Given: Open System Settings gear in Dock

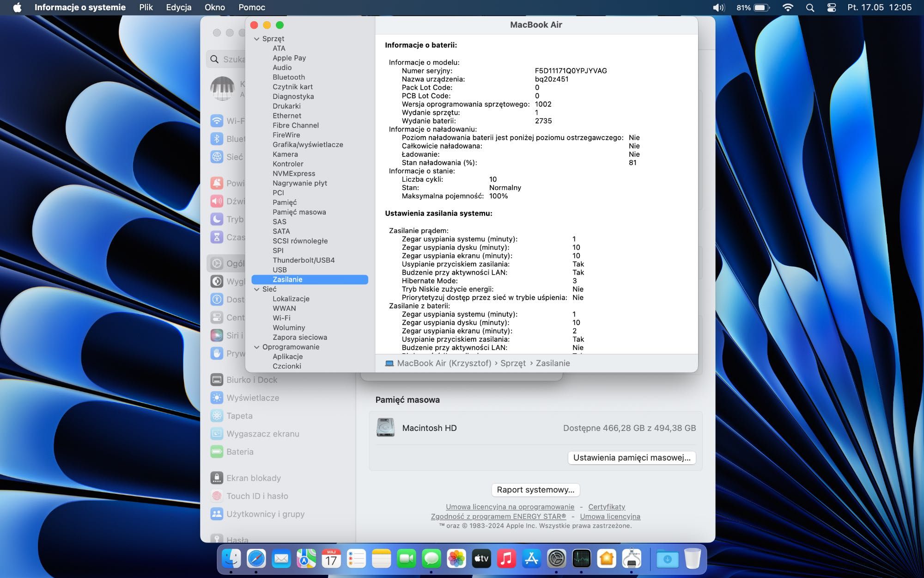Looking at the screenshot, I should pyautogui.click(x=556, y=559).
